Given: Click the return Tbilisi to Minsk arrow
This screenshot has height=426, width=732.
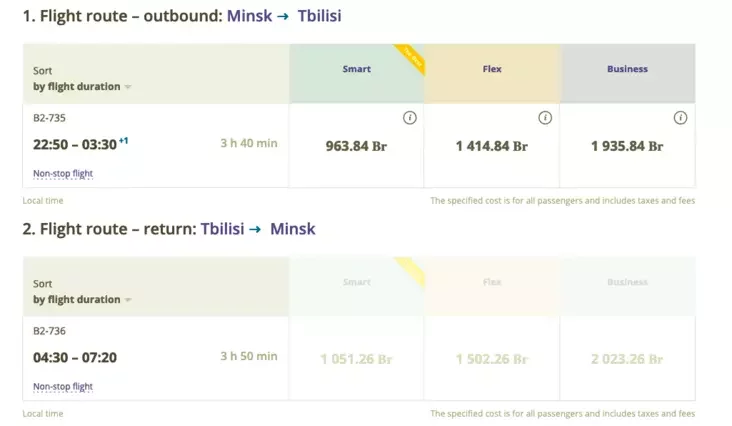Looking at the screenshot, I should click(x=255, y=229).
